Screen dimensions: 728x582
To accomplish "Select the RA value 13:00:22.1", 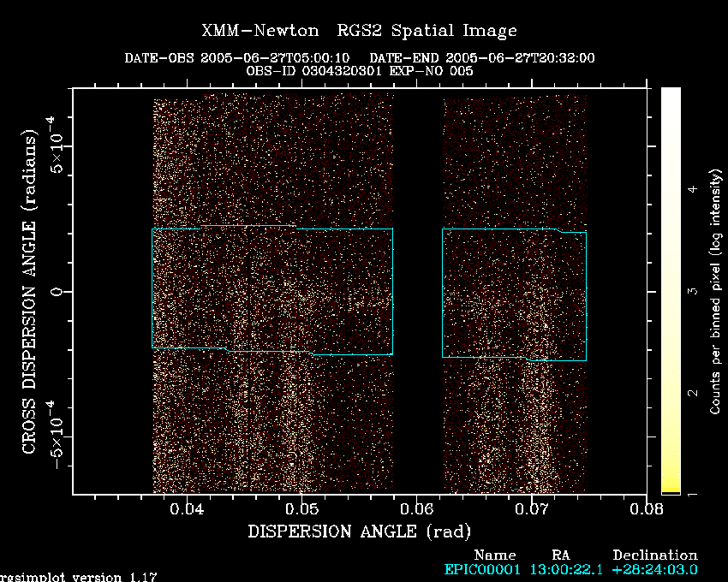I will point(566,569).
